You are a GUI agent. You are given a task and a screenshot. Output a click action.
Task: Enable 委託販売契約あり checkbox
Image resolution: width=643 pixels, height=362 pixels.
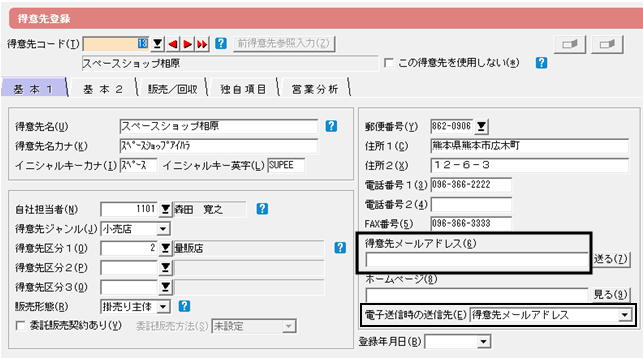20,326
